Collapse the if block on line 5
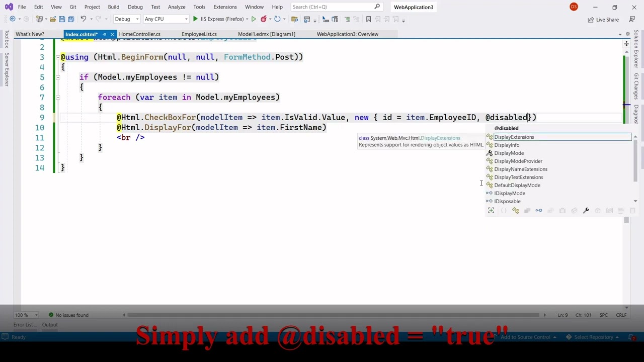The height and width of the screenshot is (362, 644). click(x=58, y=77)
